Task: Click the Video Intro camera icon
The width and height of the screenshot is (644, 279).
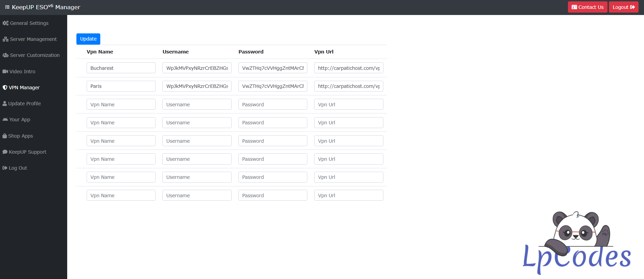Action: pos(5,72)
